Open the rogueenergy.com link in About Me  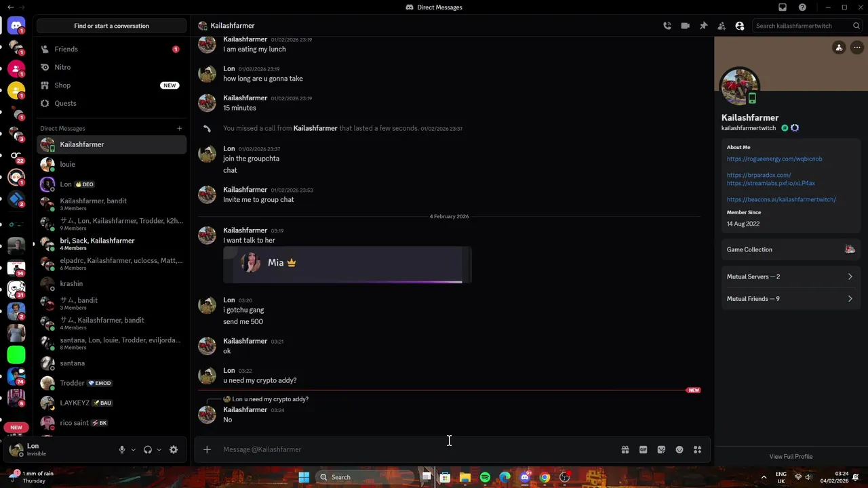774,159
